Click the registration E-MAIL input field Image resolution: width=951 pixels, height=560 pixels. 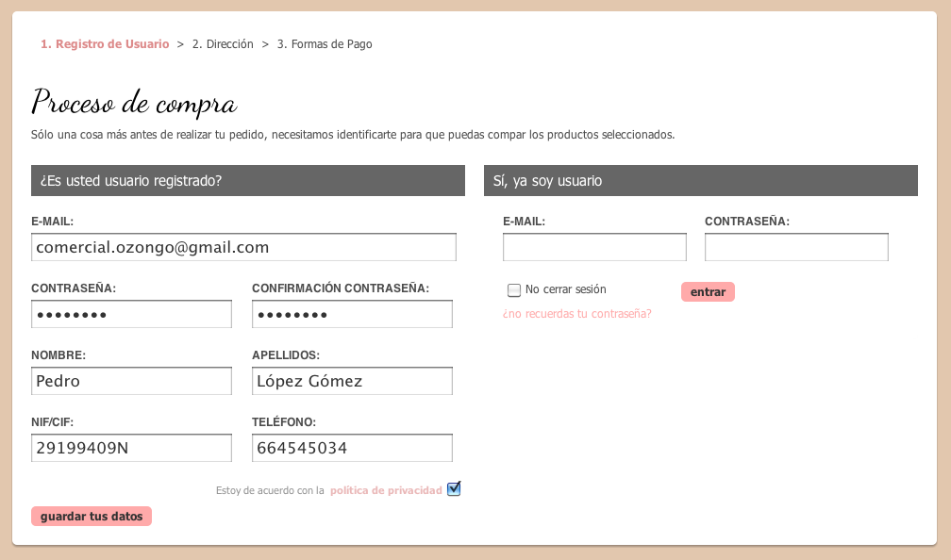click(x=243, y=248)
